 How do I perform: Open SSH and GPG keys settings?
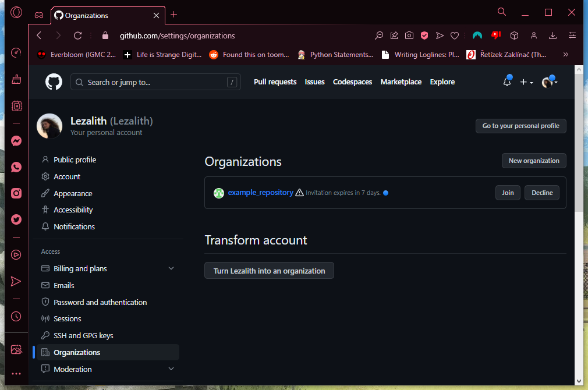tap(83, 336)
